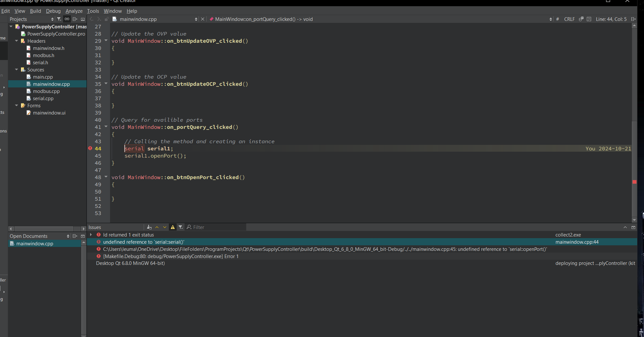Change the CRLF line ending setting

[569, 19]
